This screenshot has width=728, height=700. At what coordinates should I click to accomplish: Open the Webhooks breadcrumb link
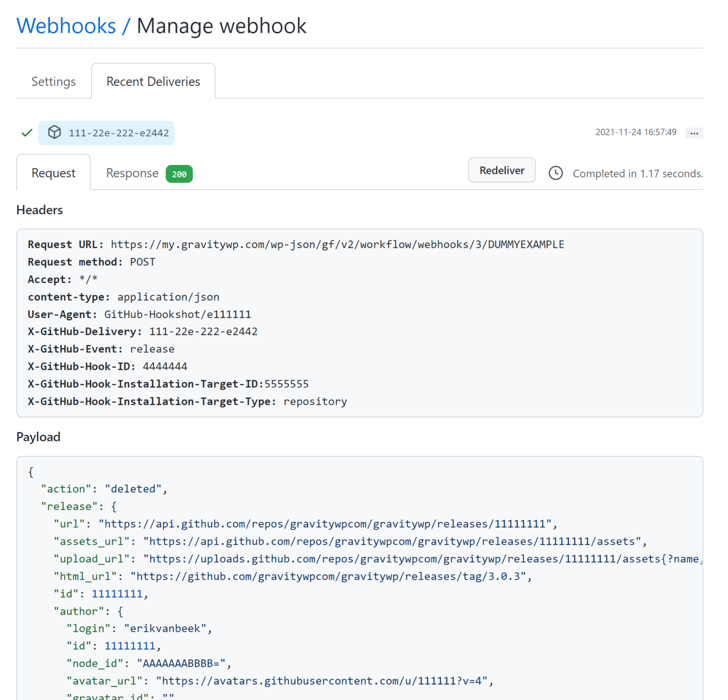pyautogui.click(x=66, y=26)
